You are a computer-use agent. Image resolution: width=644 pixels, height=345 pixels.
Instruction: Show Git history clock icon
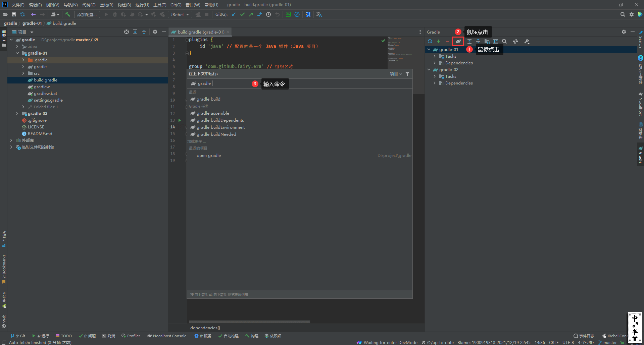(268, 14)
